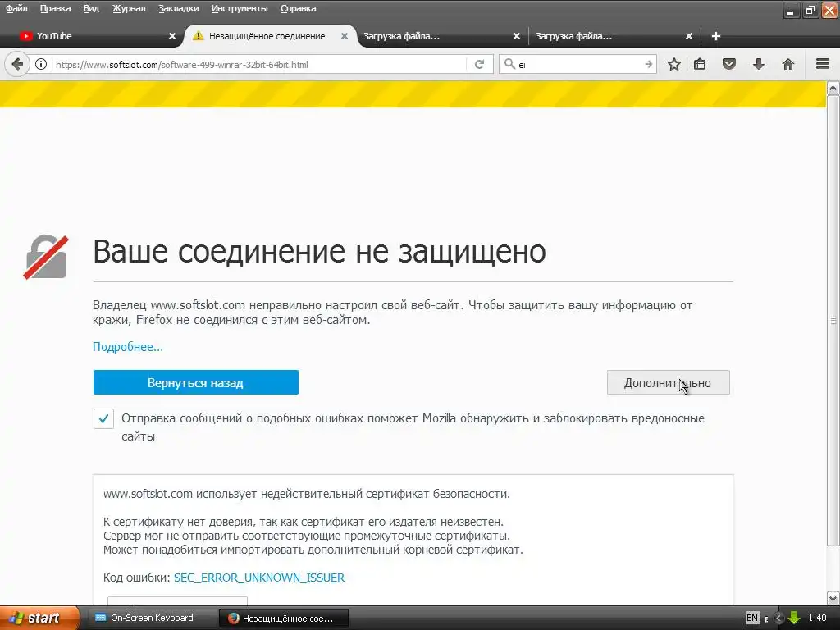This screenshot has height=630, width=840.
Task: Open site identity info icon
Action: [x=41, y=64]
